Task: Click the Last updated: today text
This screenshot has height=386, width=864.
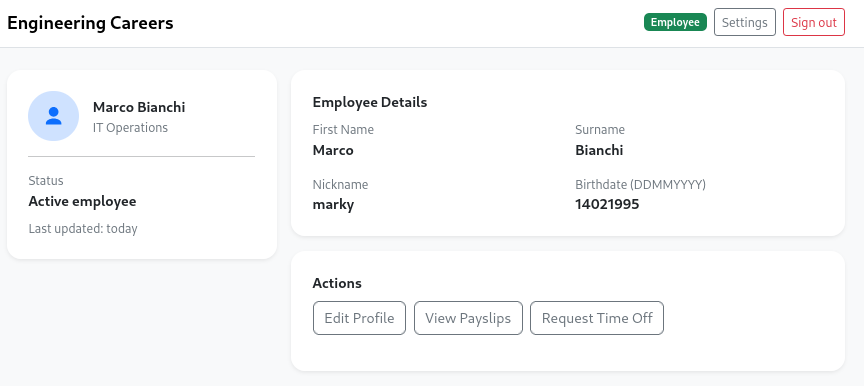Action: click(83, 229)
